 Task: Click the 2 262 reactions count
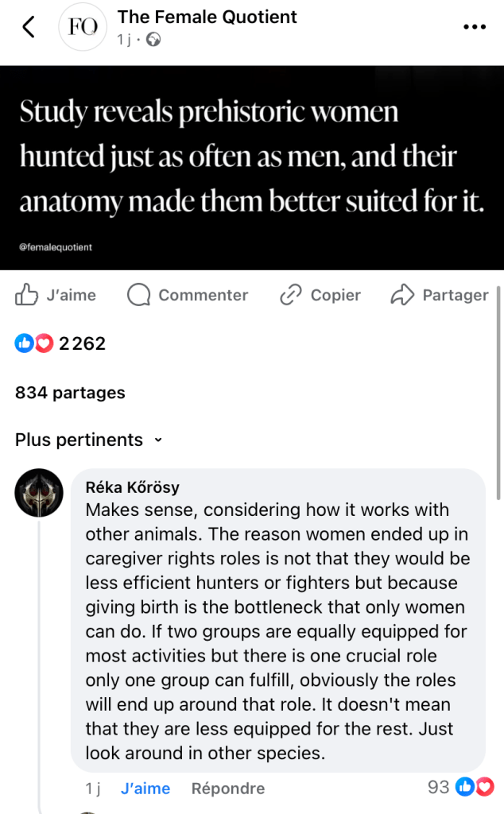[x=82, y=343]
